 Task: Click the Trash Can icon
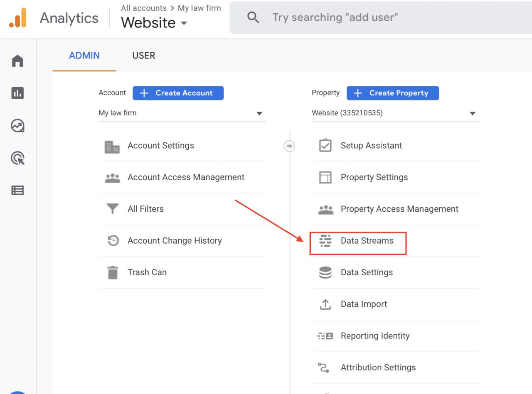pos(113,272)
